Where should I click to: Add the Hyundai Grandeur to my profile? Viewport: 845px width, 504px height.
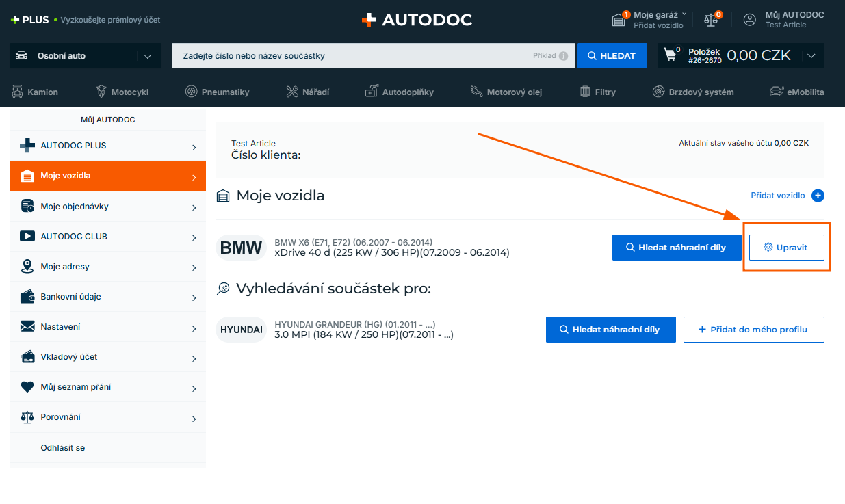[753, 329]
